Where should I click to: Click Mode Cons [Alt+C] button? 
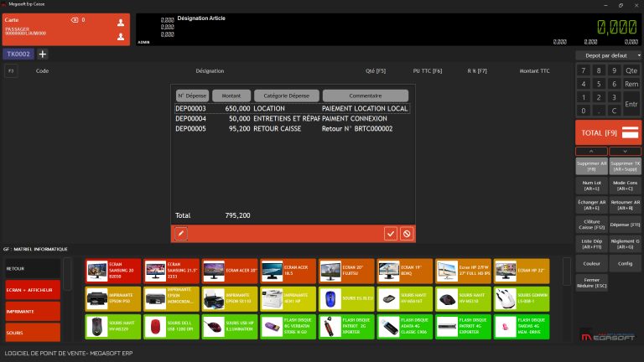(x=625, y=185)
